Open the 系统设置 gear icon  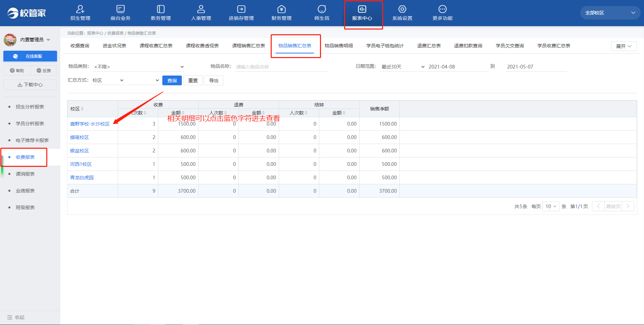click(402, 9)
